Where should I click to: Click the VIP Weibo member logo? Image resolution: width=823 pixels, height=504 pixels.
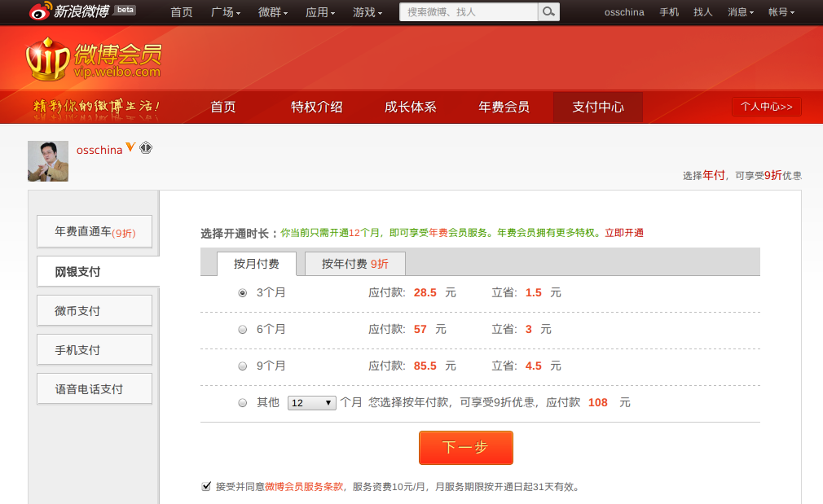(x=94, y=59)
